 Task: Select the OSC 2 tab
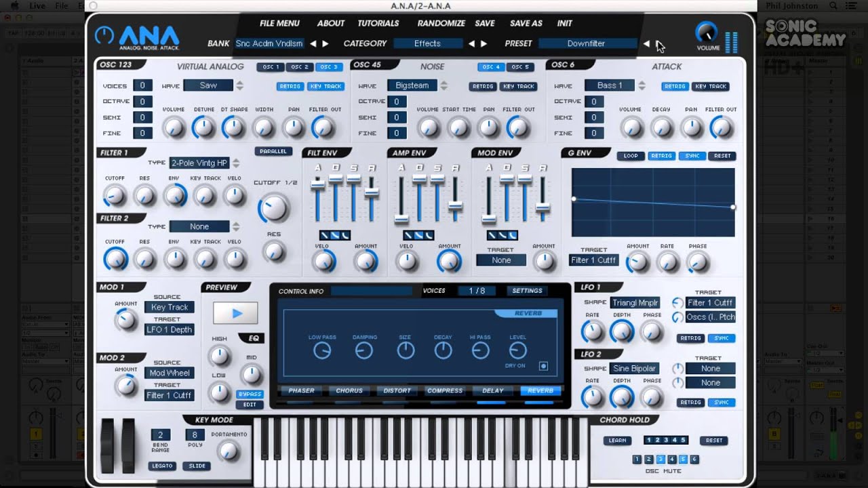[x=300, y=67]
